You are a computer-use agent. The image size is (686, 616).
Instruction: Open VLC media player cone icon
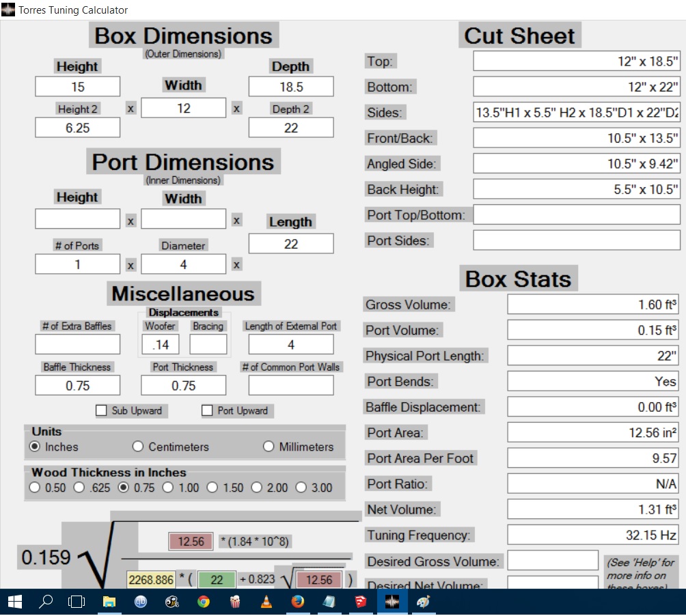(x=266, y=602)
